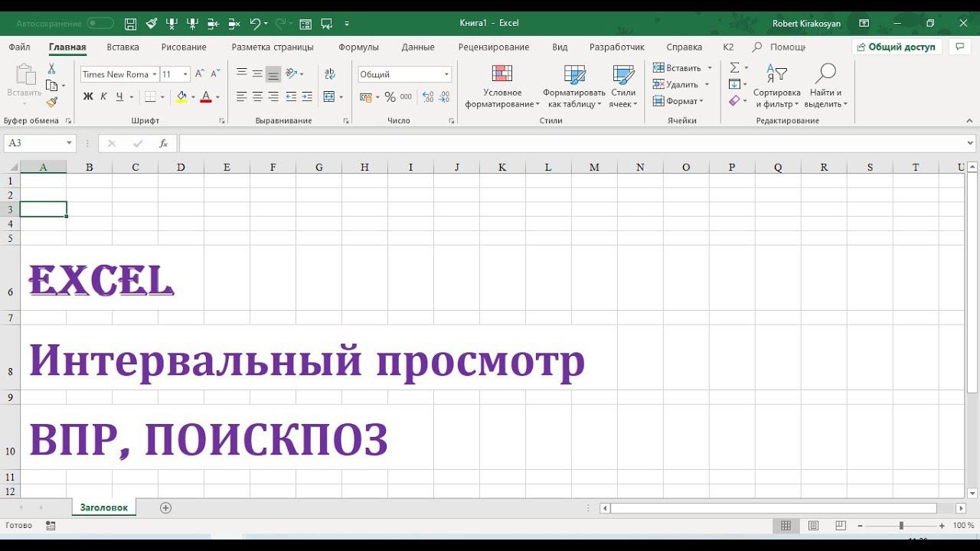Toggle bold with the Ж button
Screen dimensions: 980x551
(87, 96)
